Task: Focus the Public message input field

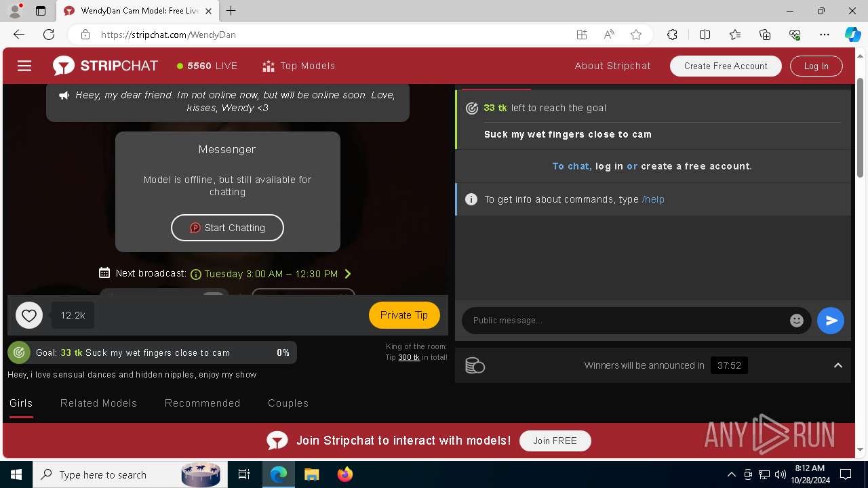Action: (627, 321)
